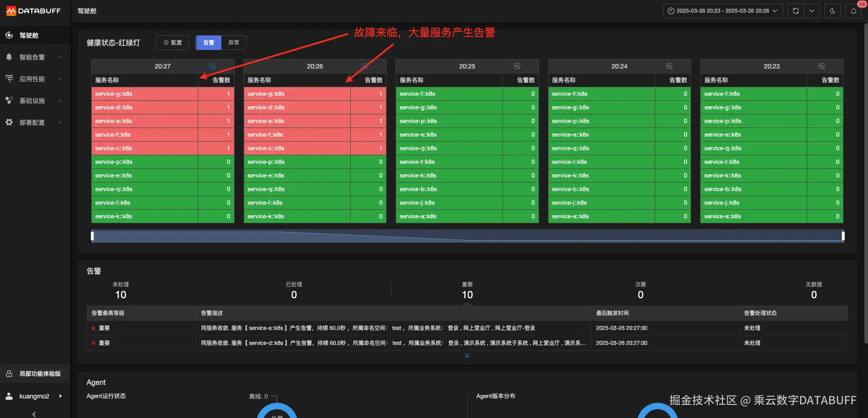Image resolution: width=868 pixels, height=418 pixels.
Task: Select service-g::k8s in the 20:27 panel
Action: tap(163, 94)
